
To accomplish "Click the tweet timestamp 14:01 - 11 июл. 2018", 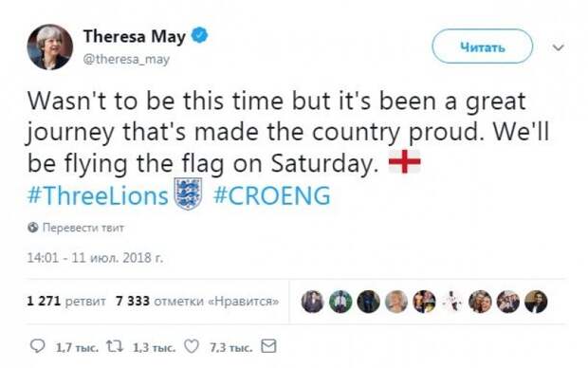I will [x=95, y=258].
